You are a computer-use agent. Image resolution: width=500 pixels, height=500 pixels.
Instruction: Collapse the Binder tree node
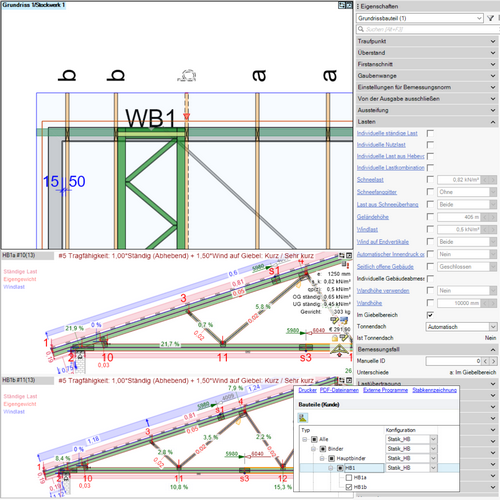[x=313, y=449]
